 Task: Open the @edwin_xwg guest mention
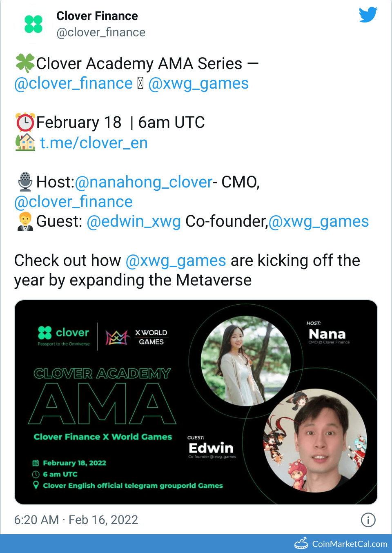coord(134,221)
